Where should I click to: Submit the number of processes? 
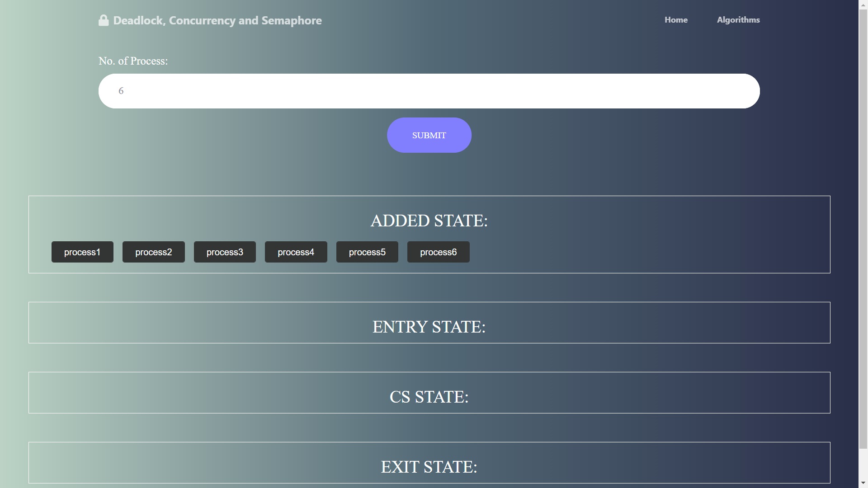pyautogui.click(x=429, y=135)
